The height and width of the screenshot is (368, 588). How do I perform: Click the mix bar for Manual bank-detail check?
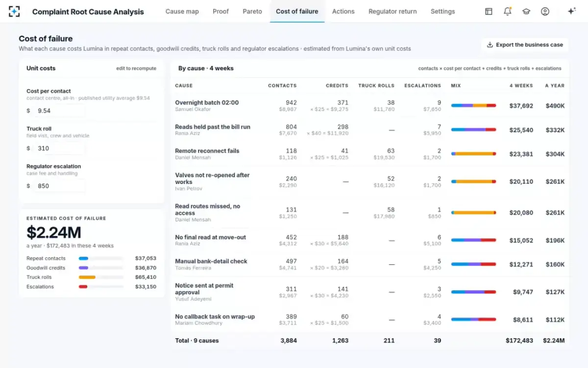(473, 264)
